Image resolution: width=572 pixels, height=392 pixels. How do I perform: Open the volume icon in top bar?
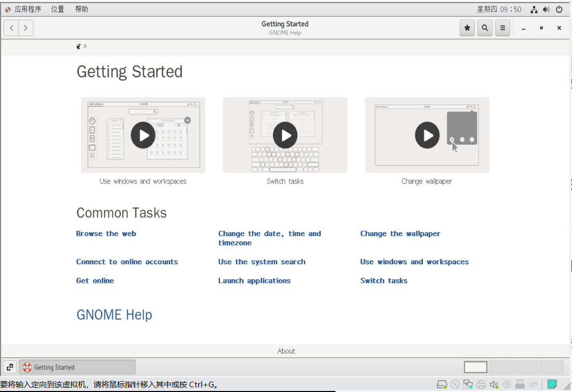[x=546, y=9]
